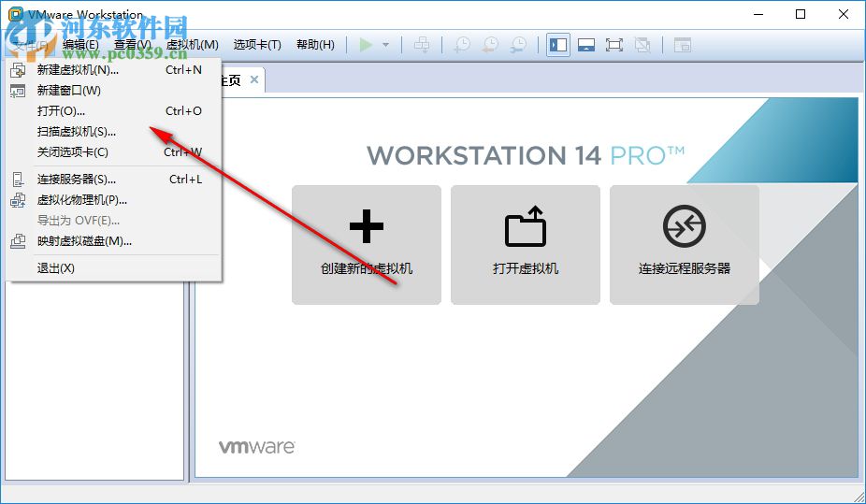Screen dimensions: 866x504
Task: Click the new window menu icon
Action: (18, 91)
